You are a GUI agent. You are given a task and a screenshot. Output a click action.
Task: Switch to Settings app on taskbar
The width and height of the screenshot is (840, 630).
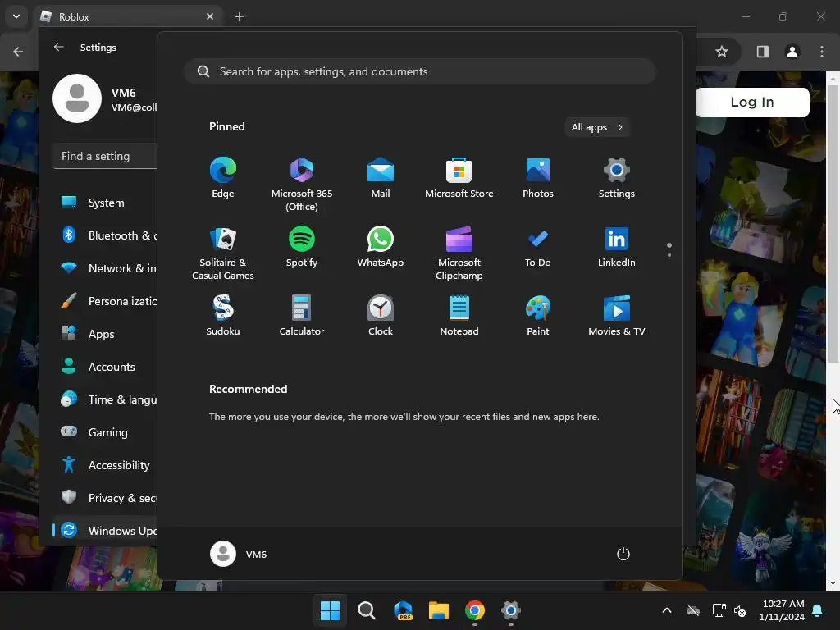(x=510, y=610)
